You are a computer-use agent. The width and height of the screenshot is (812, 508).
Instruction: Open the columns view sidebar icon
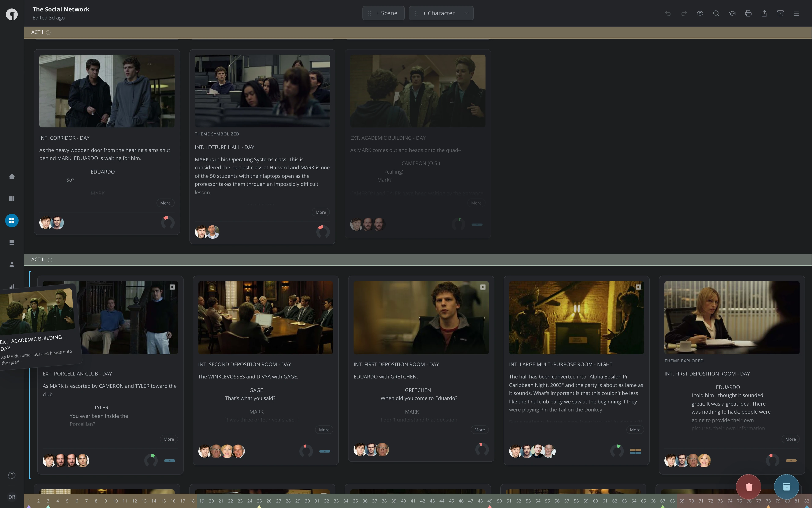(x=12, y=199)
